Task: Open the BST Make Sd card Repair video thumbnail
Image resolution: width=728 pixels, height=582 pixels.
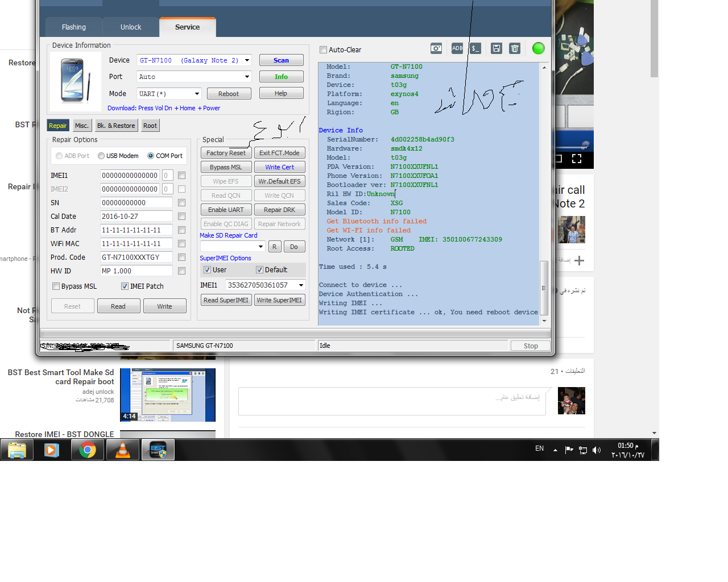Action: pos(168,395)
